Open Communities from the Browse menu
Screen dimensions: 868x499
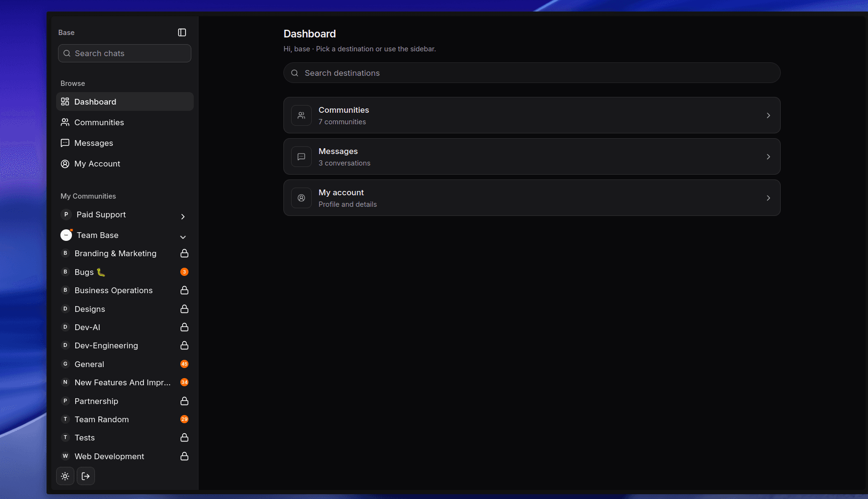coord(125,122)
